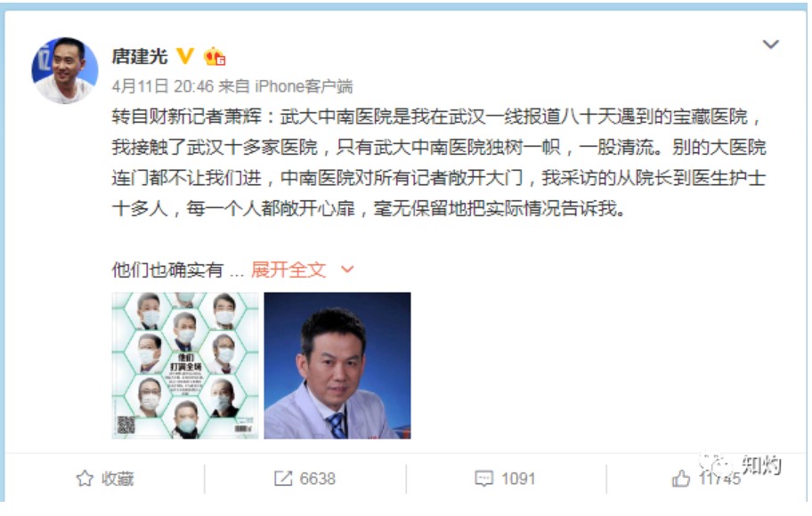Click the profile avatar photo
812x516 pixels.
[x=65, y=70]
